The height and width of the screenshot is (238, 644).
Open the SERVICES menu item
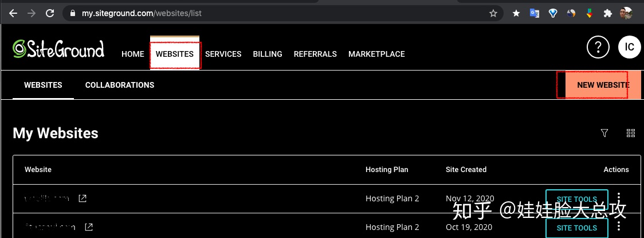[x=223, y=54]
